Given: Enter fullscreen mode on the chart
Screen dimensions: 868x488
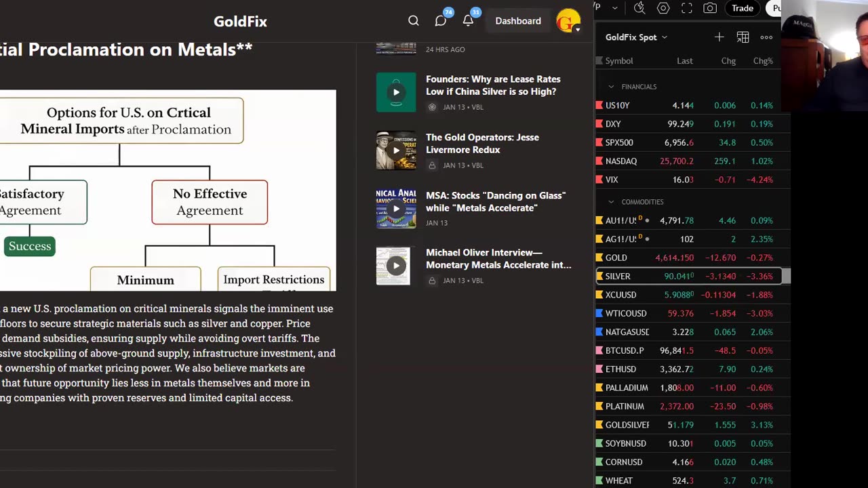Looking at the screenshot, I should 687,8.
